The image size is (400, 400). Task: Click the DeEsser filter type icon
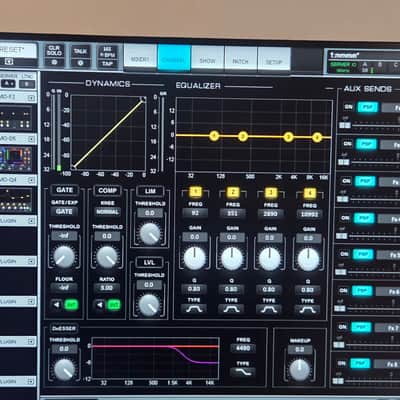pos(243,372)
